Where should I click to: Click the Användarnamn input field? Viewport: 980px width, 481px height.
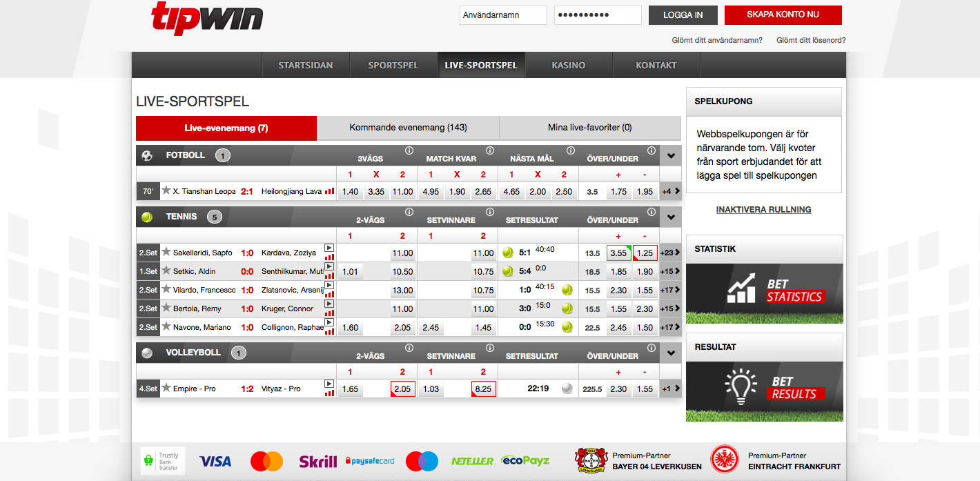[503, 15]
